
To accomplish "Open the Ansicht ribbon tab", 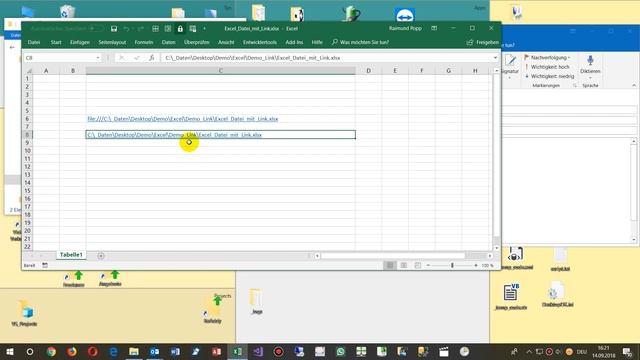I will 226,42.
